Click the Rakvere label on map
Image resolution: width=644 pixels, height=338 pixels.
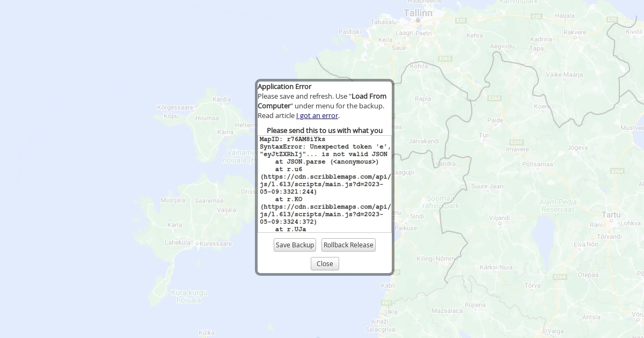pyautogui.click(x=575, y=32)
